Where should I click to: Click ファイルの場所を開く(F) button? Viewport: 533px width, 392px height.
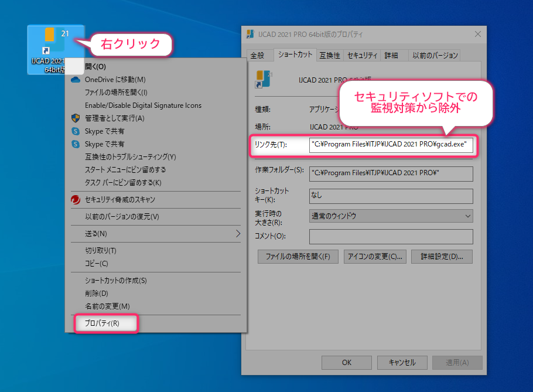point(298,257)
